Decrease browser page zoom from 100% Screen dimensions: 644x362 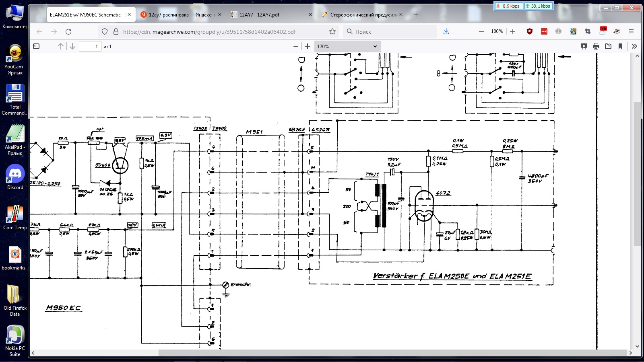(x=481, y=31)
